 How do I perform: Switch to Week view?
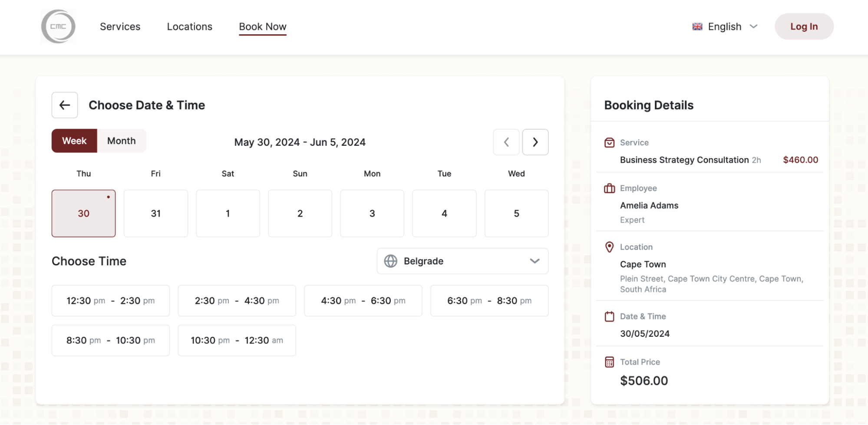point(74,141)
